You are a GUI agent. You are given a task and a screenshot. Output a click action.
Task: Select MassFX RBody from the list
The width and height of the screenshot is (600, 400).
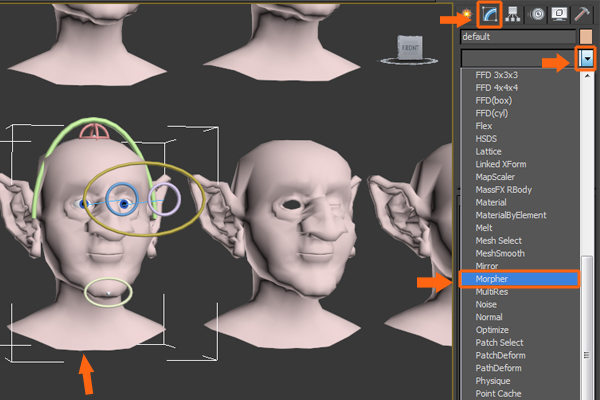(x=504, y=190)
